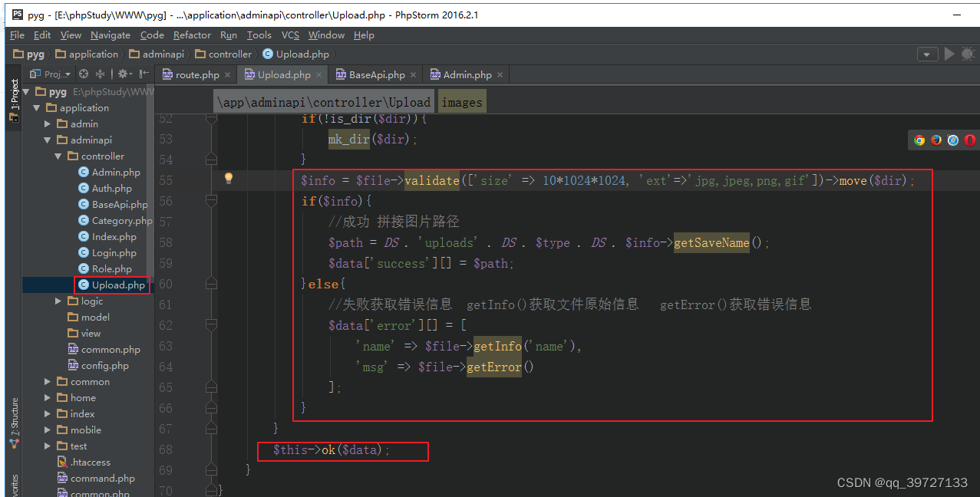Open in Opera browser icon
The image size is (980, 497).
(x=970, y=140)
